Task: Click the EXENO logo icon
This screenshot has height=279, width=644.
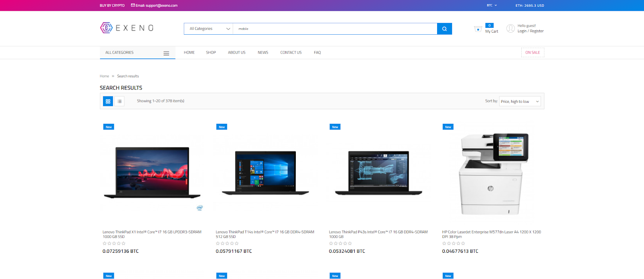Action: point(106,28)
